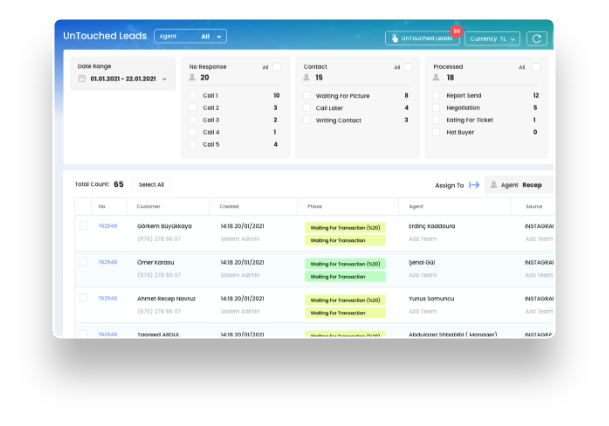Click the person icon under No Response
This screenshot has width=609, height=426.
pos(193,77)
